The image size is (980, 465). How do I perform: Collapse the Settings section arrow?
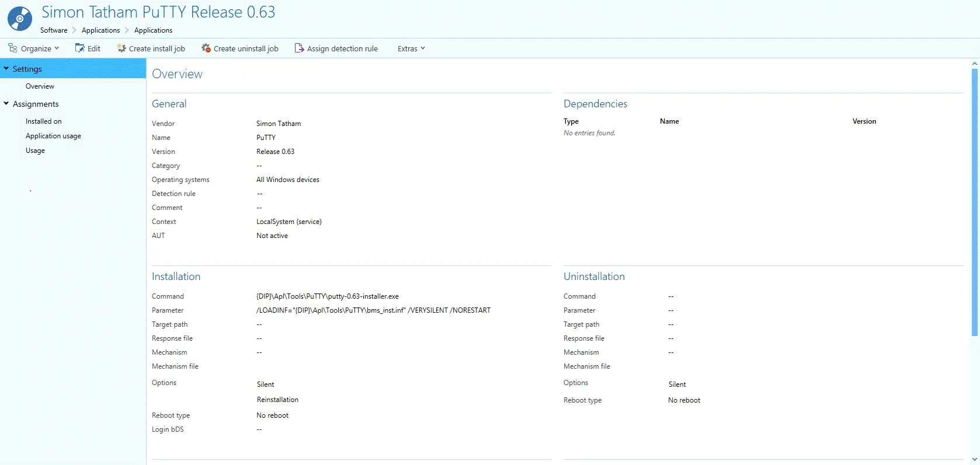tap(6, 68)
